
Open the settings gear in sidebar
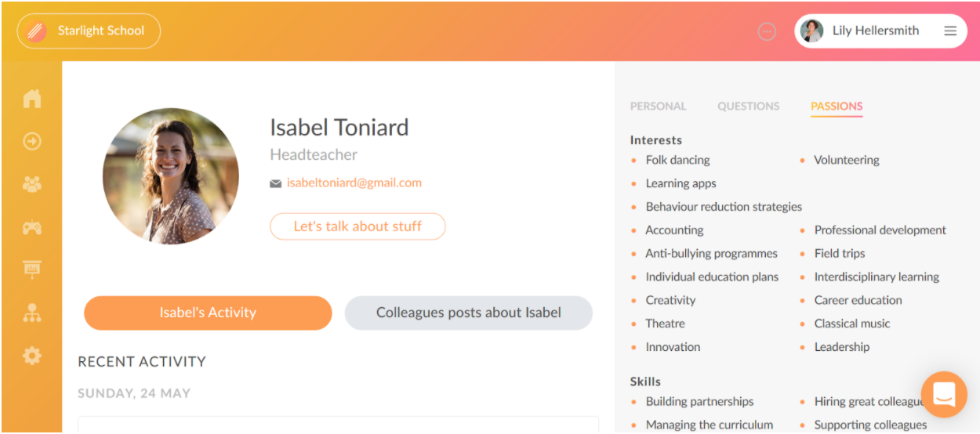click(31, 356)
